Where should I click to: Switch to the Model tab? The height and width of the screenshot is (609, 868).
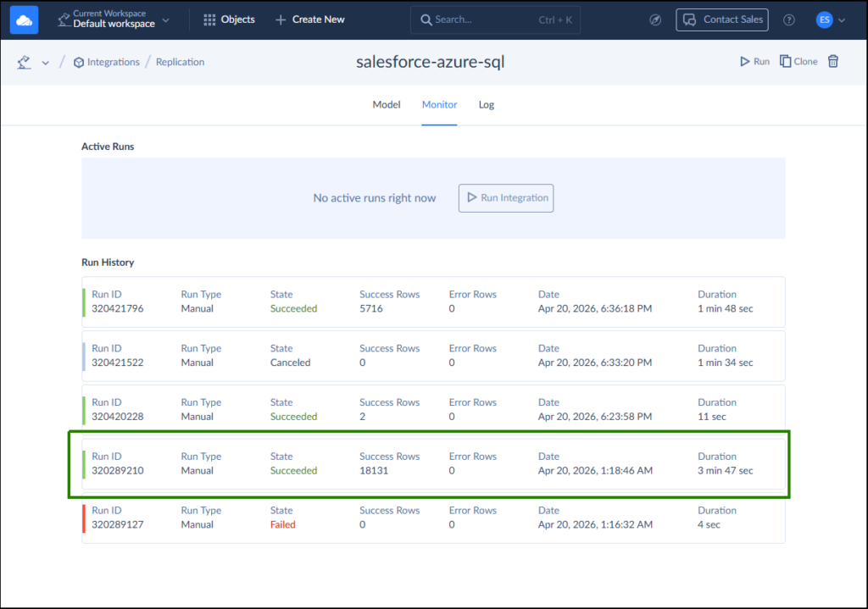click(x=387, y=104)
